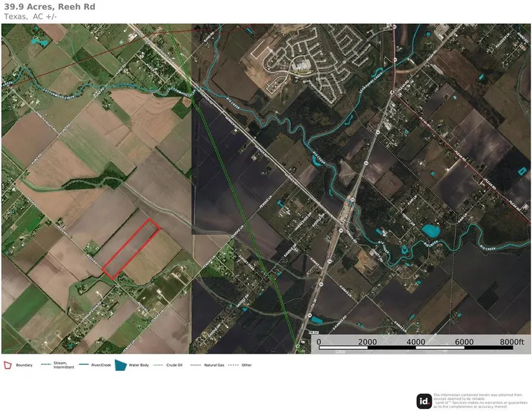
Task: Click the Crude Oil legend text label
Action: pos(175,365)
